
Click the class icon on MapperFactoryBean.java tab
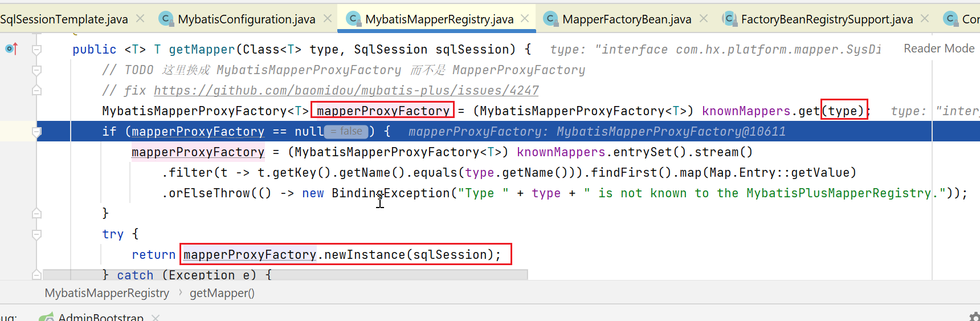[550, 19]
